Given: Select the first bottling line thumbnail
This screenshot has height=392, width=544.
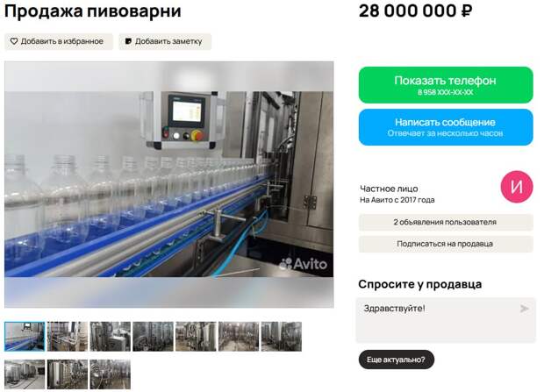Looking at the screenshot, I should click(25, 337).
